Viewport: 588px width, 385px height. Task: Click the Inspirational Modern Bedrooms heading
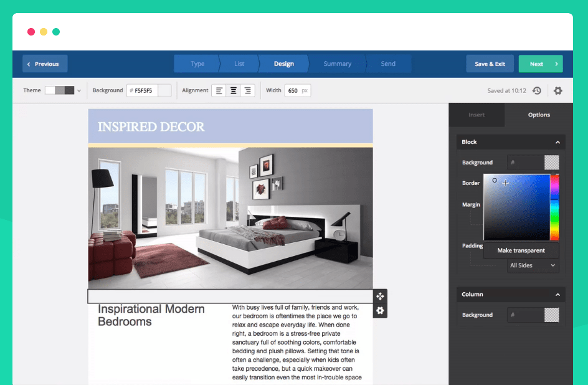[151, 315]
